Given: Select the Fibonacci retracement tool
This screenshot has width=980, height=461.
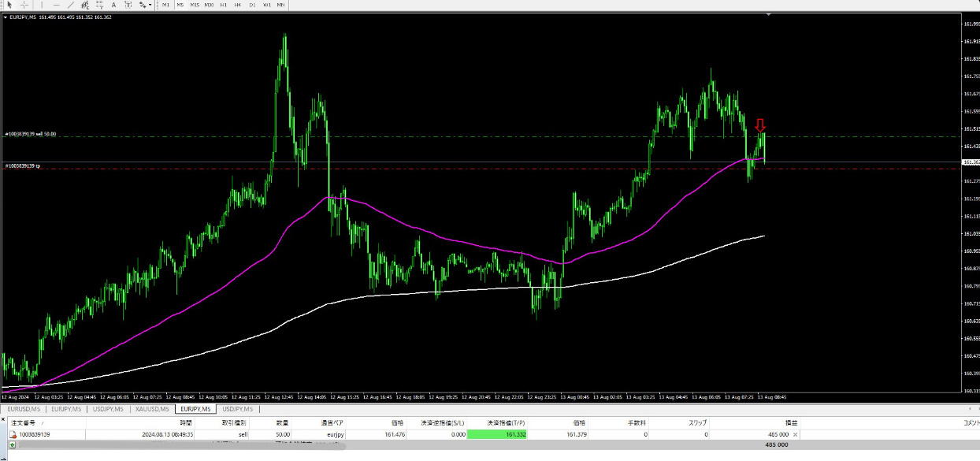Looking at the screenshot, I should point(100,5).
